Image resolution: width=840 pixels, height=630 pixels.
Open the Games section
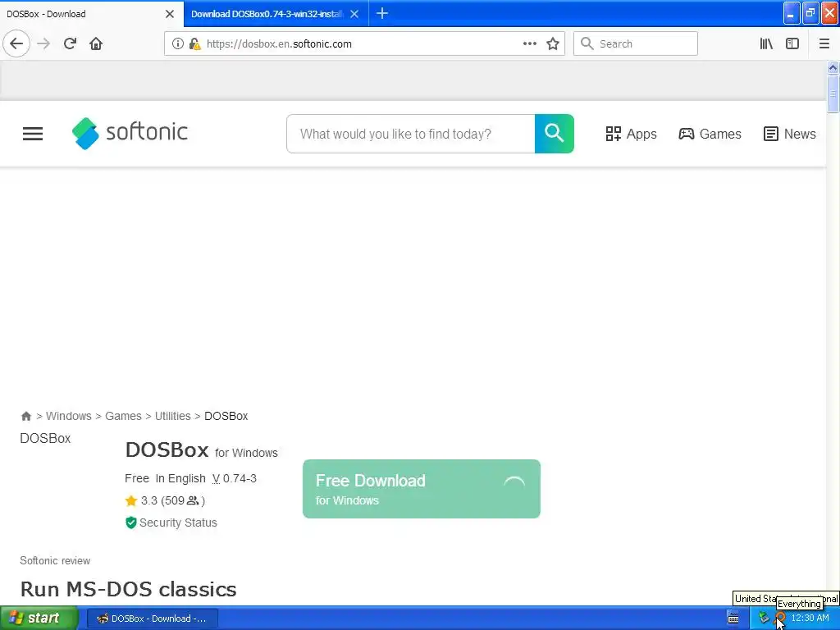click(x=710, y=134)
